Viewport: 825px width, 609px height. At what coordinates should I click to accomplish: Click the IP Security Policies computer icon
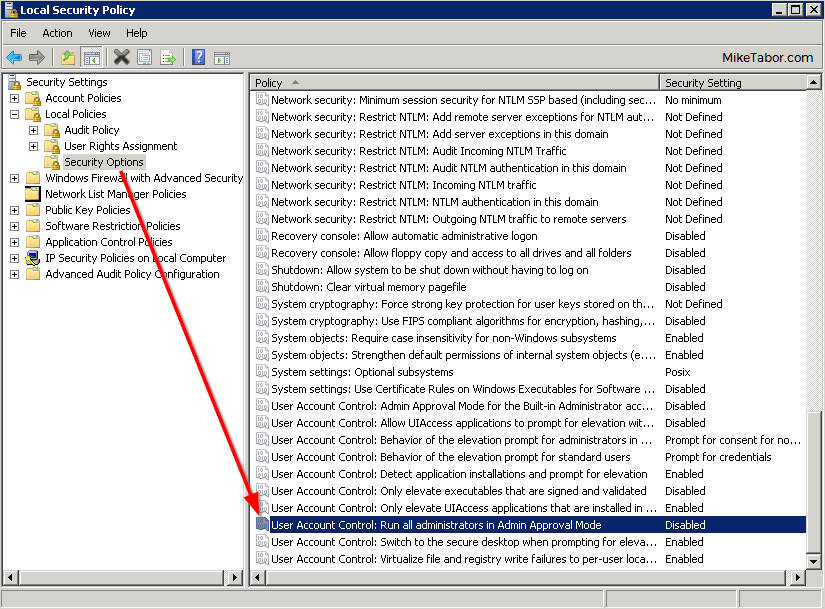click(x=33, y=258)
